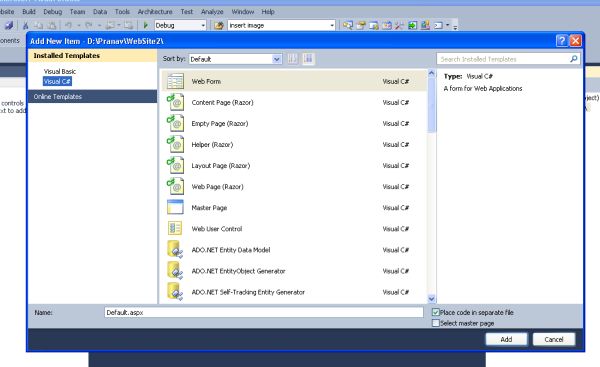Open the Analyze menu
Image resolution: width=600 pixels, height=367 pixels.
point(212,12)
